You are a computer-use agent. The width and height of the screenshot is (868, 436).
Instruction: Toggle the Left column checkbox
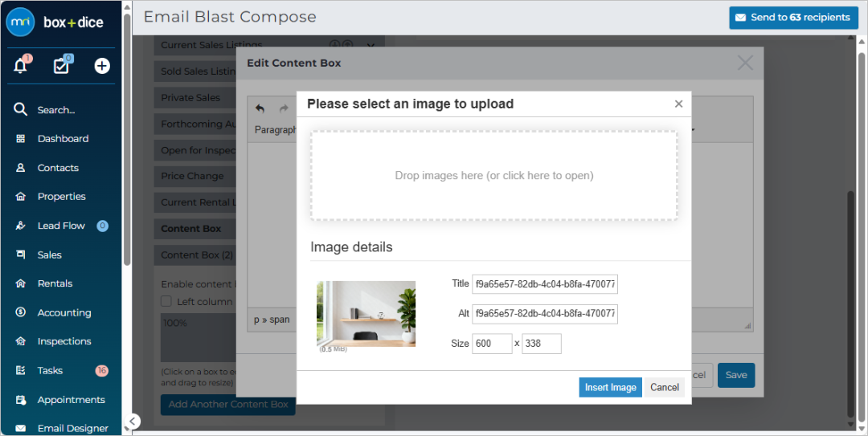coord(166,302)
